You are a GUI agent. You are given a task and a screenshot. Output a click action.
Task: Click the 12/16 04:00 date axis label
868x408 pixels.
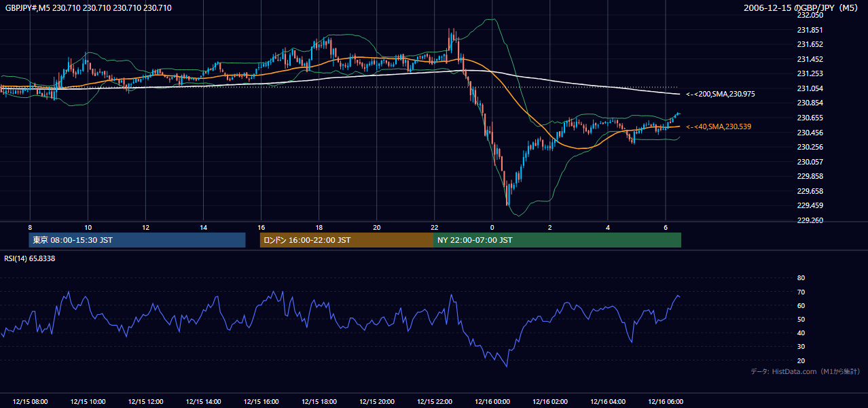pyautogui.click(x=608, y=402)
